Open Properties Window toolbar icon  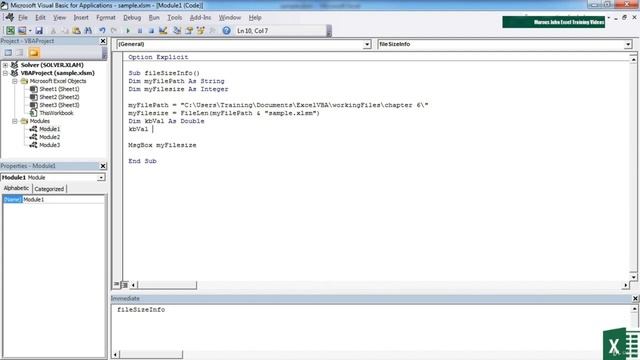(x=189, y=31)
